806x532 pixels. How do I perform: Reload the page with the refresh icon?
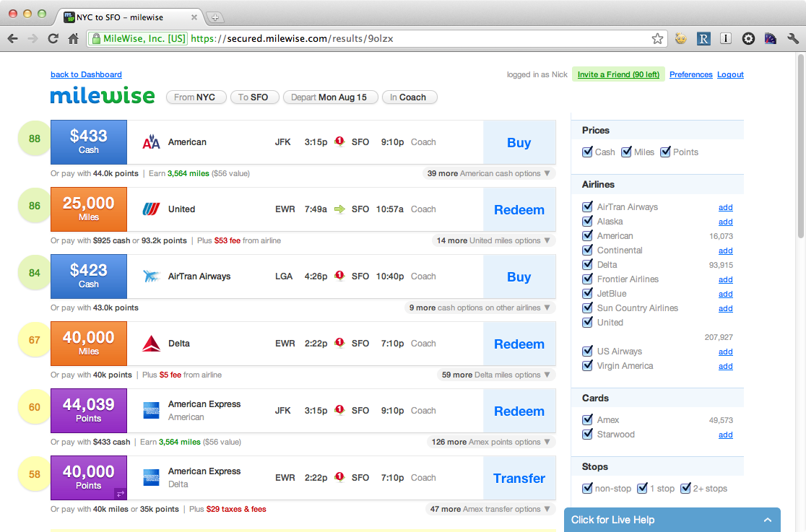click(x=53, y=38)
